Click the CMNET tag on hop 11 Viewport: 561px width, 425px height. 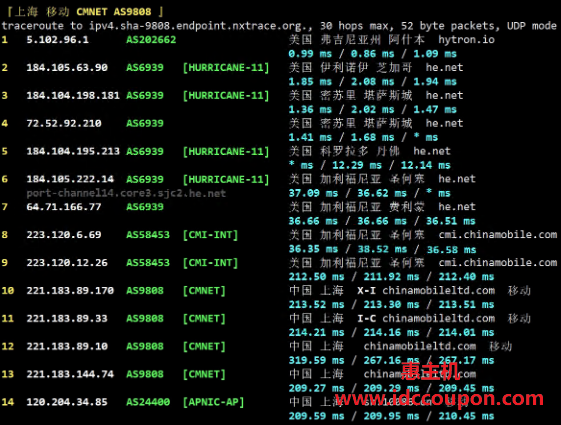(204, 319)
